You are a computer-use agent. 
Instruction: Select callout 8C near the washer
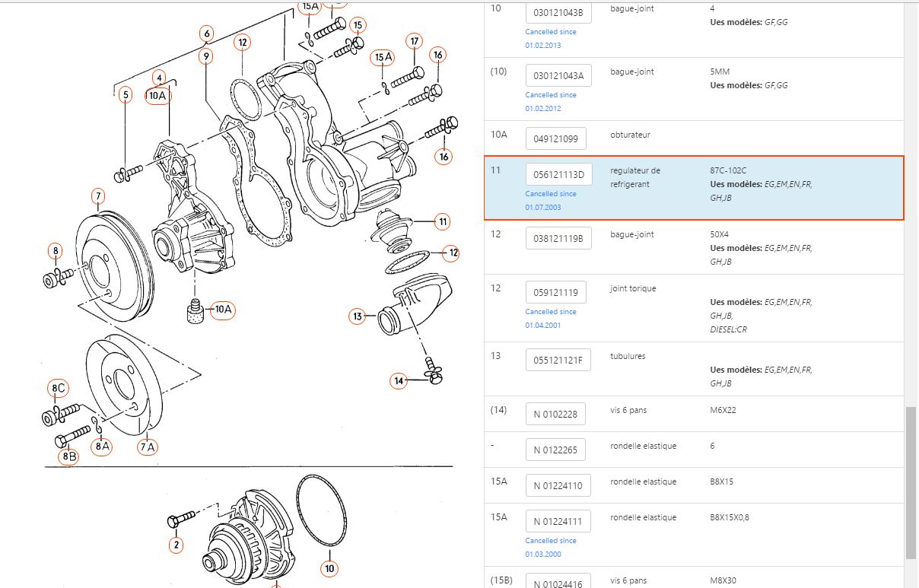59,388
